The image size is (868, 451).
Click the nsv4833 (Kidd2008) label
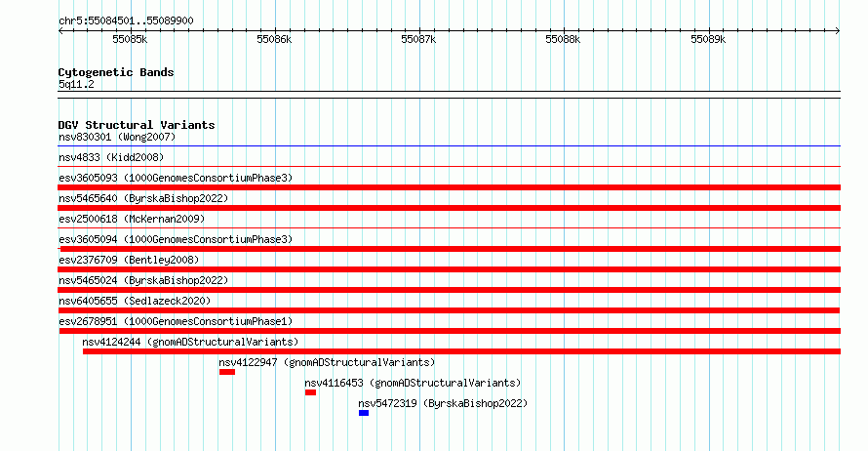[111, 157]
